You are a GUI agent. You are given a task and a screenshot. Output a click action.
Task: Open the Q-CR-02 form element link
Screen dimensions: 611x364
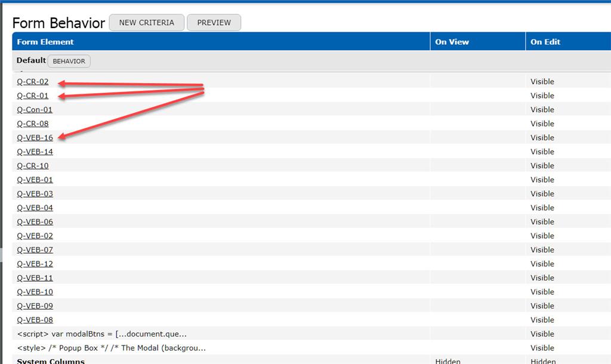[x=33, y=82]
